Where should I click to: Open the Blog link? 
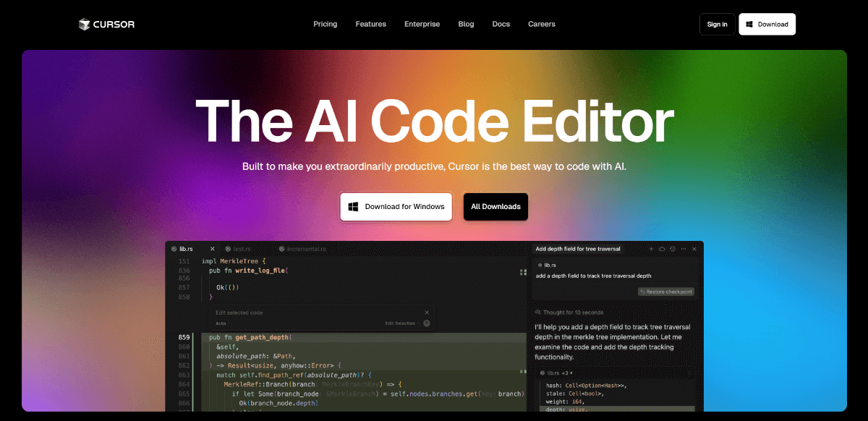[467, 24]
